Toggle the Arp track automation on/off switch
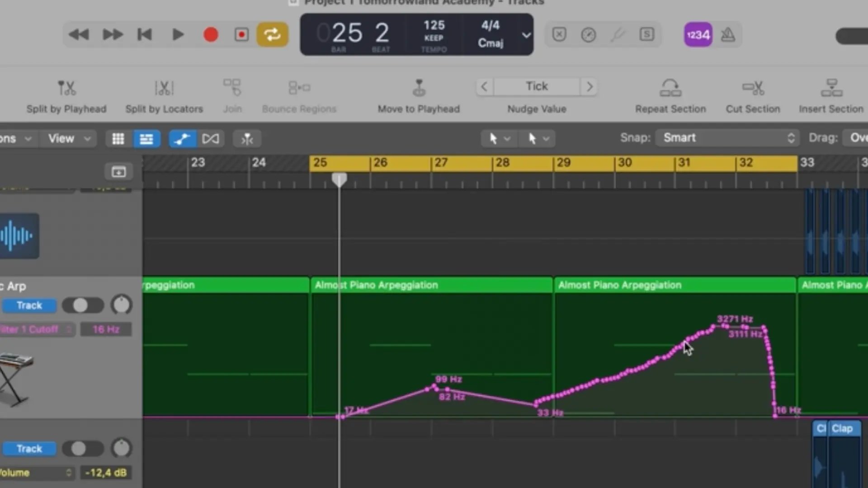 [x=83, y=305]
